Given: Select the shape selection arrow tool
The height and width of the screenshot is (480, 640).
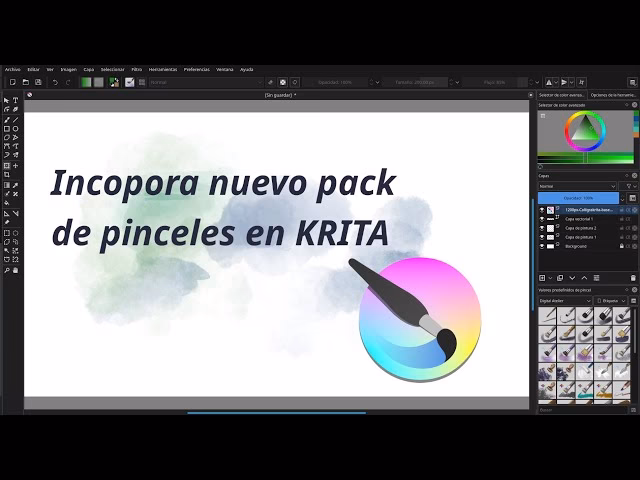Looking at the screenshot, I should click(7, 100).
